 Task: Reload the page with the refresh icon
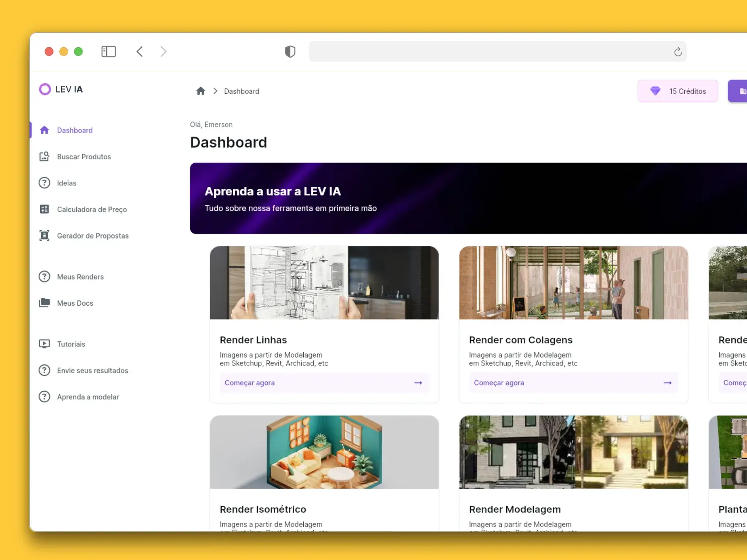click(x=678, y=52)
